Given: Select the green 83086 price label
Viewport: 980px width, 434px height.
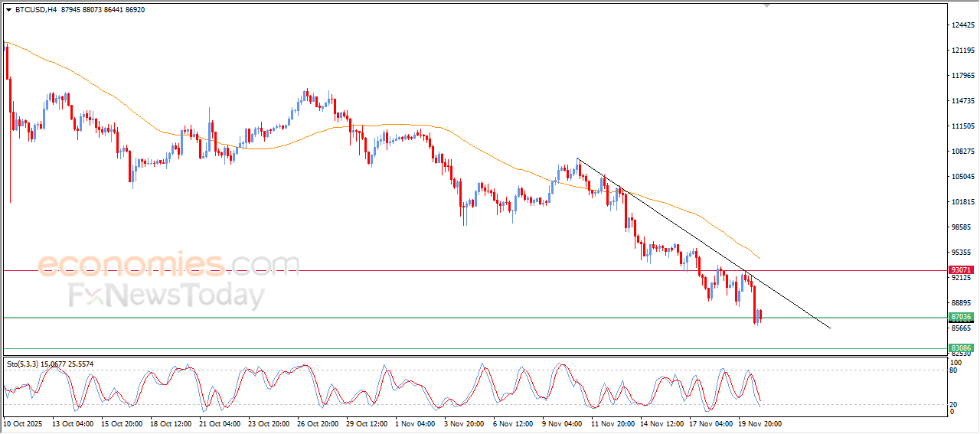Looking at the screenshot, I should point(961,348).
